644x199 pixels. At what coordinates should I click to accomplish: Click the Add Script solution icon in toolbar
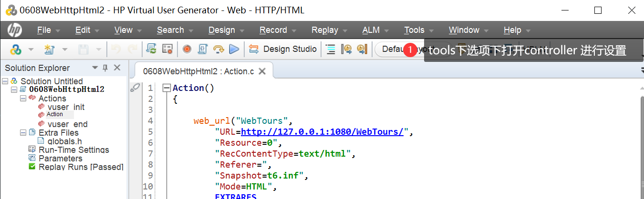(16, 49)
